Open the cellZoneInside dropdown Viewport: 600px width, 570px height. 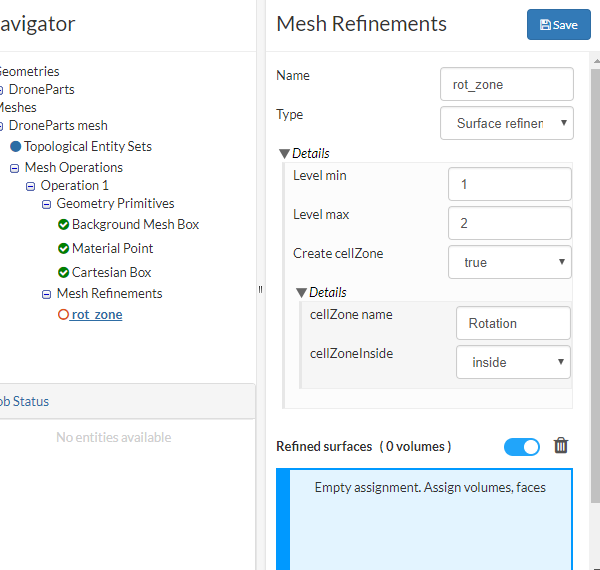[513, 362]
